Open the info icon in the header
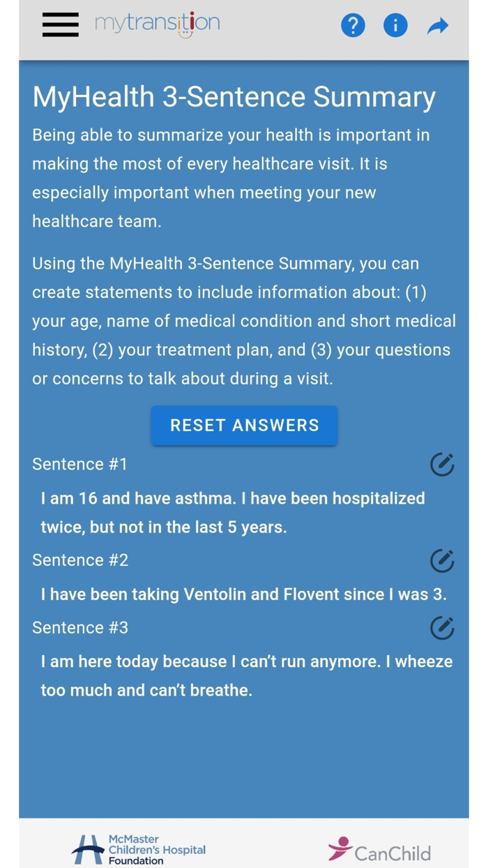The height and width of the screenshot is (868, 488). tap(395, 25)
